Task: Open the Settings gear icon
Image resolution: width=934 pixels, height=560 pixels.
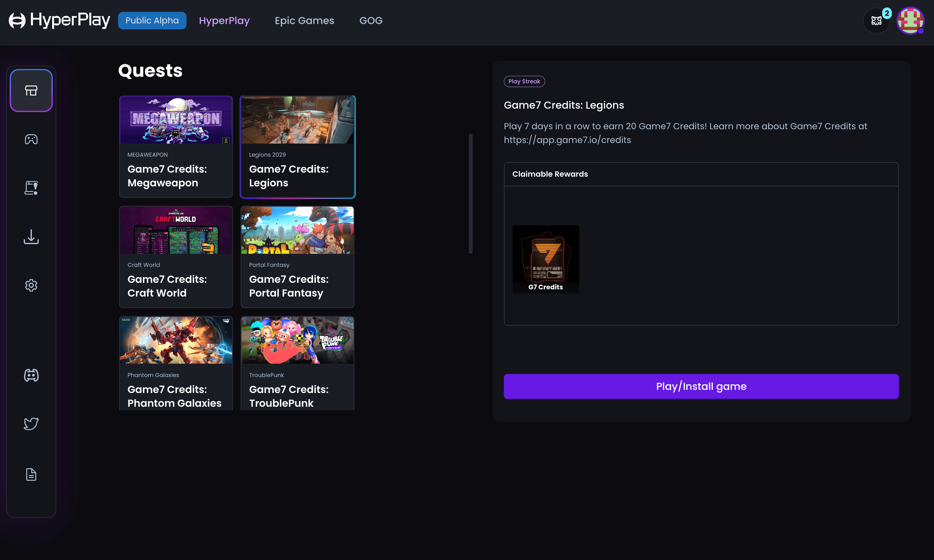Action: [31, 285]
